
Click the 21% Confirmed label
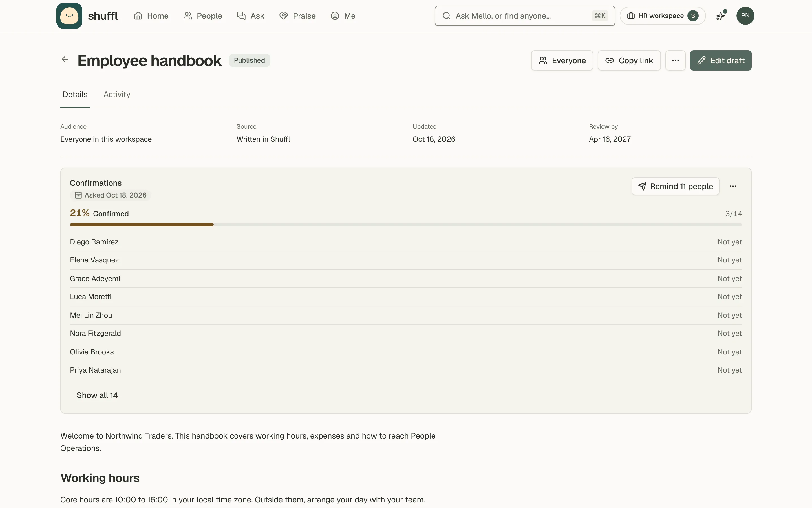click(x=99, y=213)
